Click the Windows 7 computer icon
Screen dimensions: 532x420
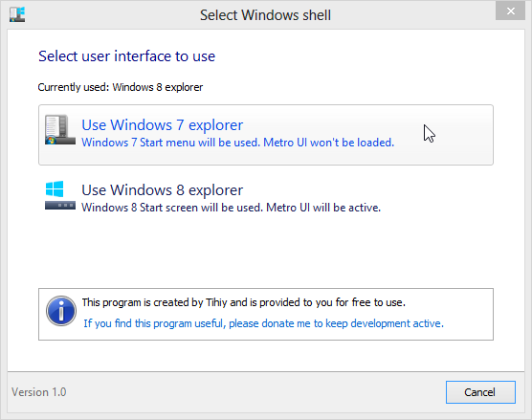[60, 129]
